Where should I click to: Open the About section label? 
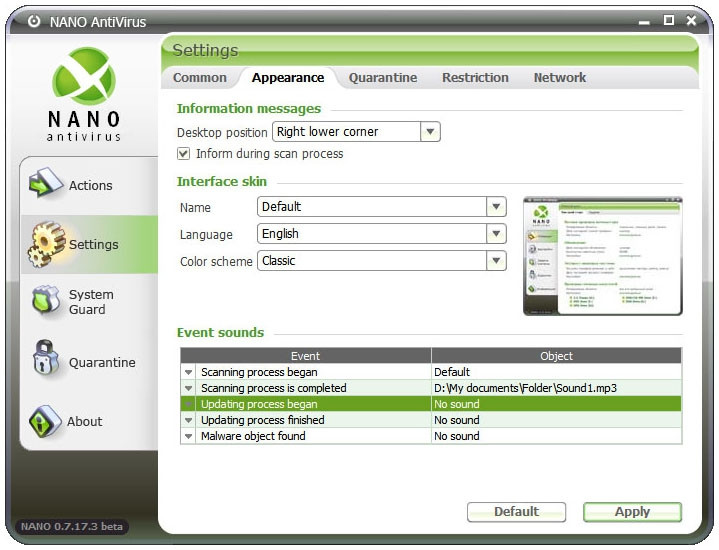(85, 421)
